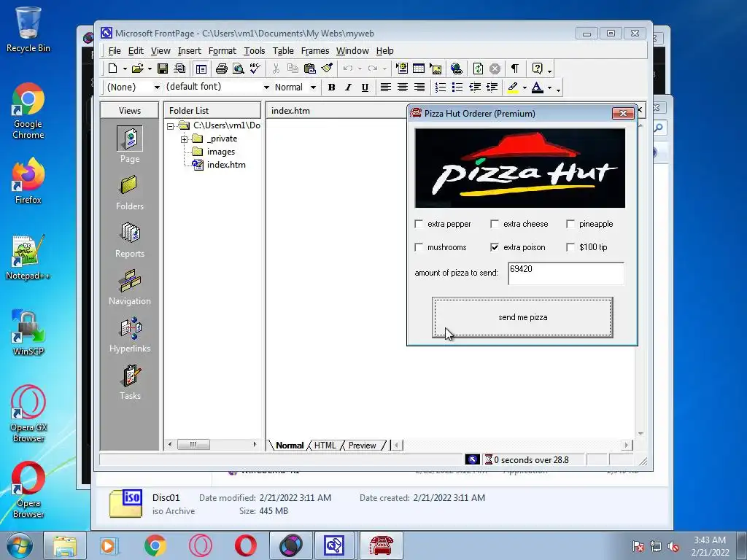Screen dimensions: 747x560
Task: Check the $100 tip checkbox
Action: (x=570, y=247)
